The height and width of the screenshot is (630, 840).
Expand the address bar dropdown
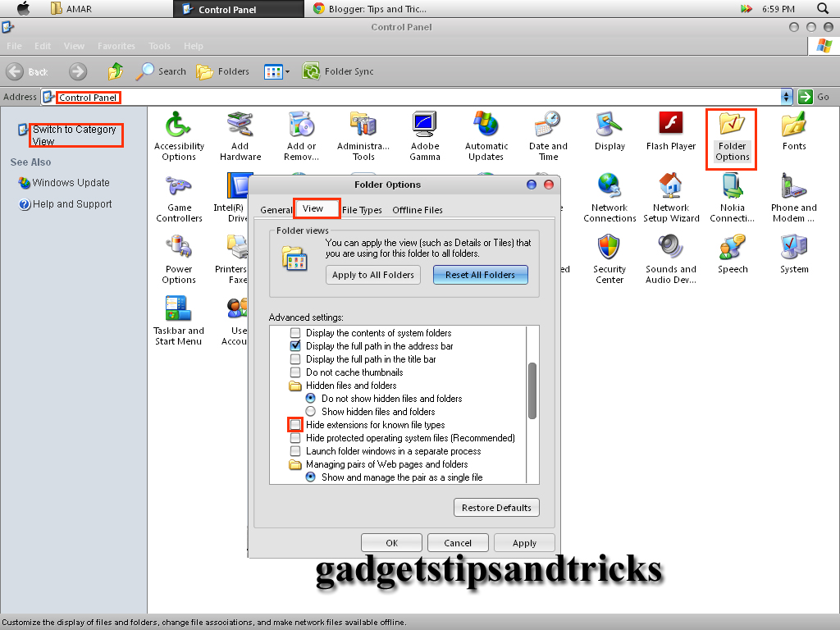point(786,97)
